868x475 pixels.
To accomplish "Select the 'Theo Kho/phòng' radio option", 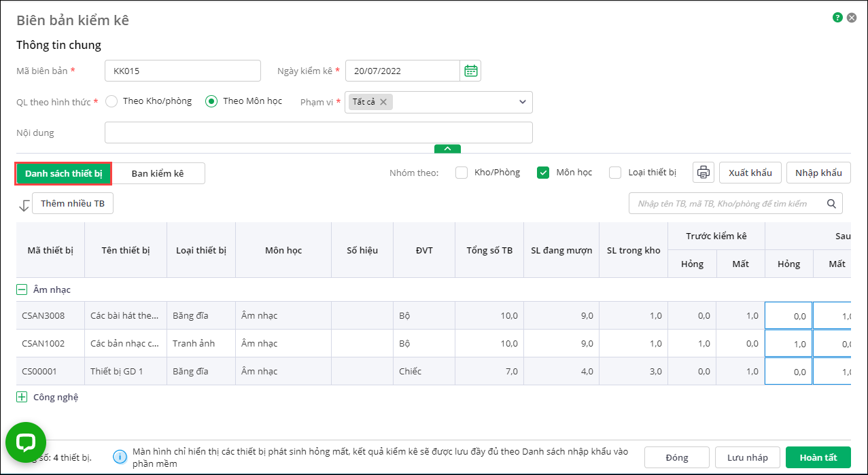I will [111, 101].
